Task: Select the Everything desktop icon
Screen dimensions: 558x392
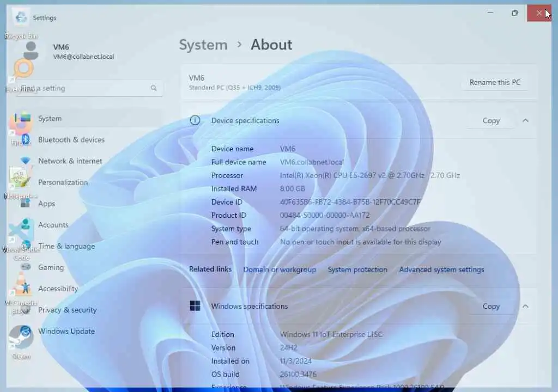Action: point(22,76)
